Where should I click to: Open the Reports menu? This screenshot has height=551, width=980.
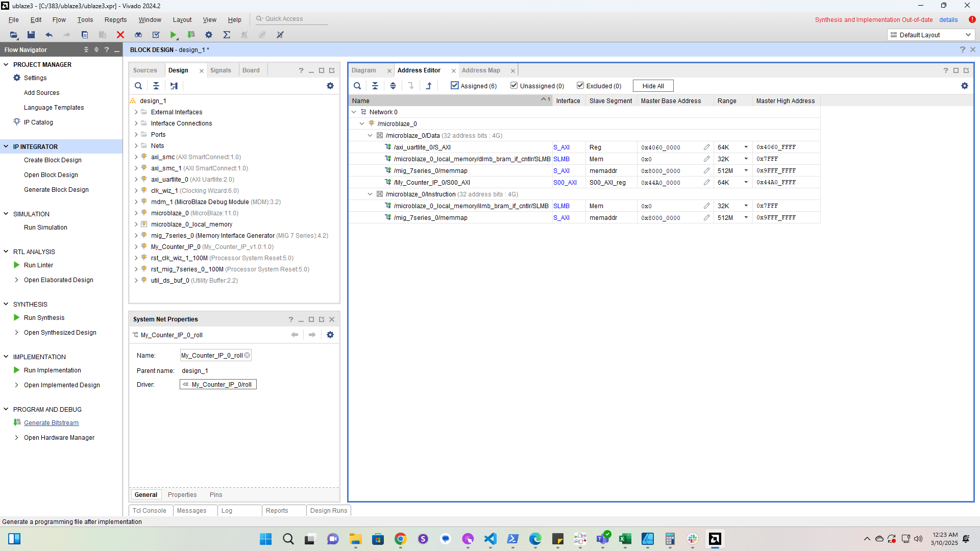115,19
